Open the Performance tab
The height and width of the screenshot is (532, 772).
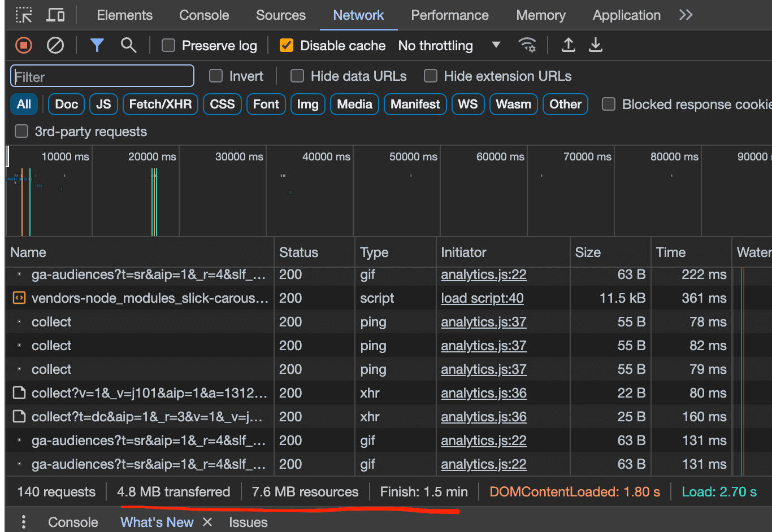[x=450, y=15]
